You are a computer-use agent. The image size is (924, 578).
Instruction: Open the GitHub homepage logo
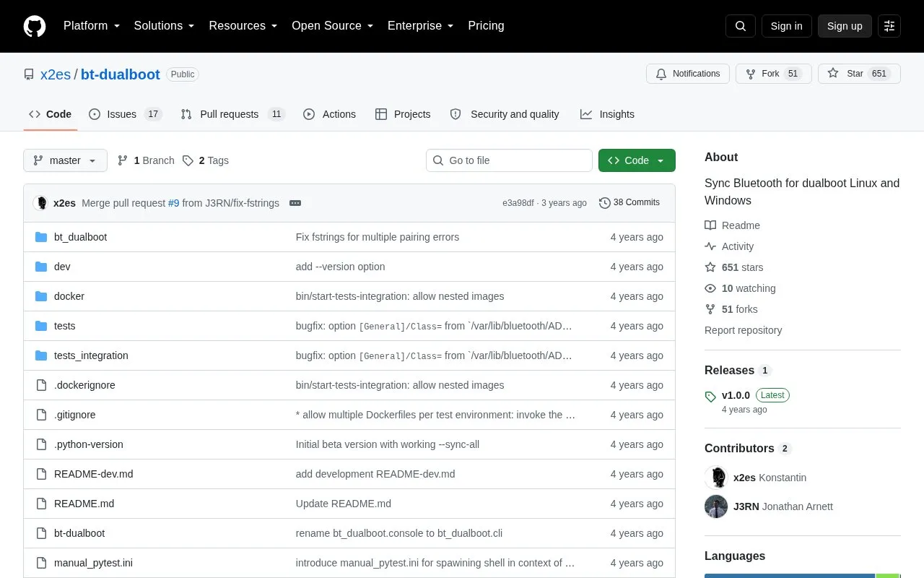(35, 26)
